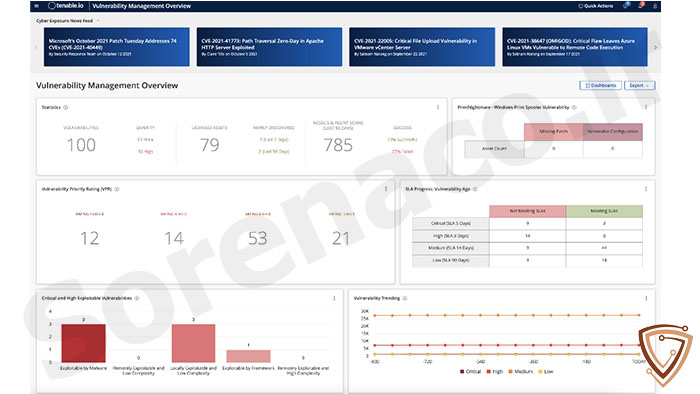Screen dimensions: 700x394
Task: Show info for Critical and High Exploitable widget
Action: coord(137,298)
